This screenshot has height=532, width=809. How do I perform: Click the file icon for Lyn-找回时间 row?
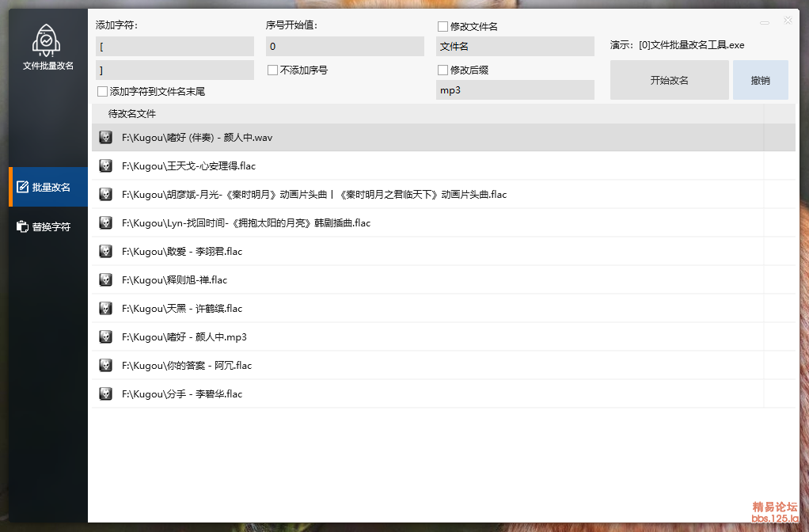click(106, 223)
